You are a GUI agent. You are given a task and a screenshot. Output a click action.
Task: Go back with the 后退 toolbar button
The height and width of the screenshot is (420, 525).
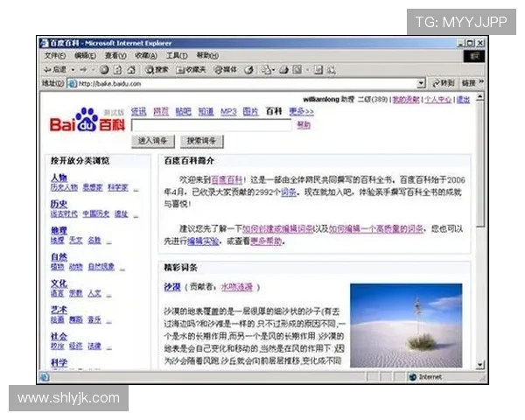coord(55,70)
